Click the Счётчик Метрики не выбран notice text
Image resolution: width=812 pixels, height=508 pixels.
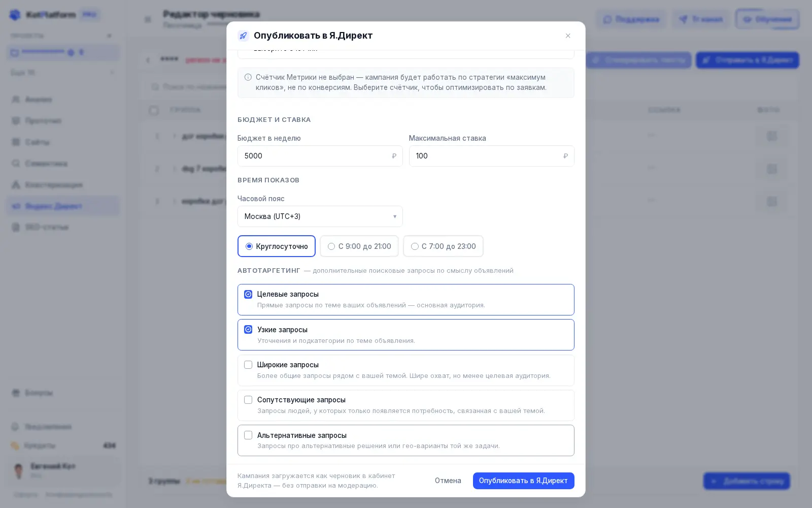401,82
